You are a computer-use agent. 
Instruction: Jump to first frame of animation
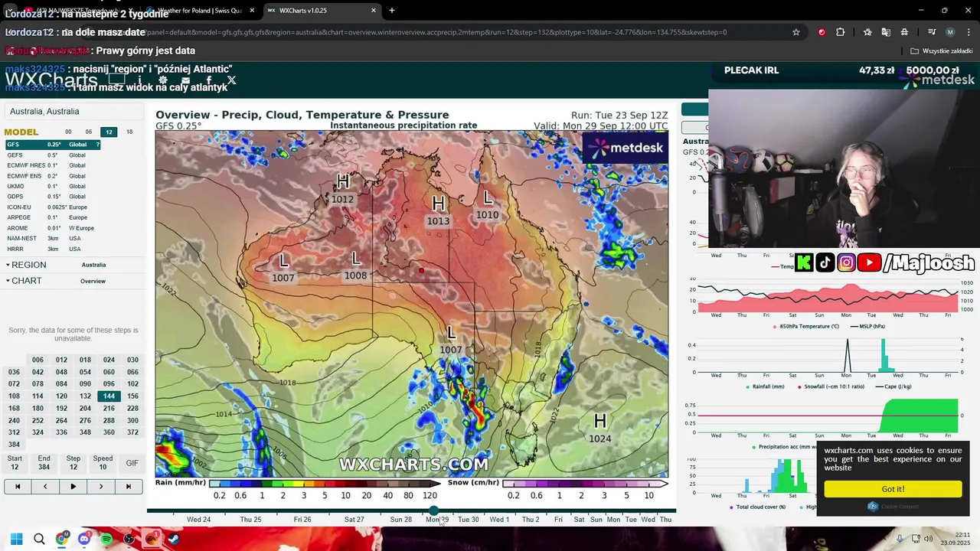point(18,486)
